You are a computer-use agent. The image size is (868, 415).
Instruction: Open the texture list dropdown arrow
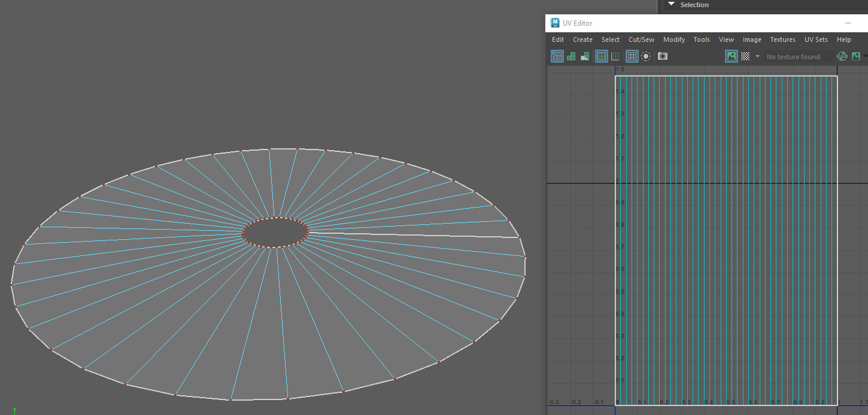coord(757,56)
